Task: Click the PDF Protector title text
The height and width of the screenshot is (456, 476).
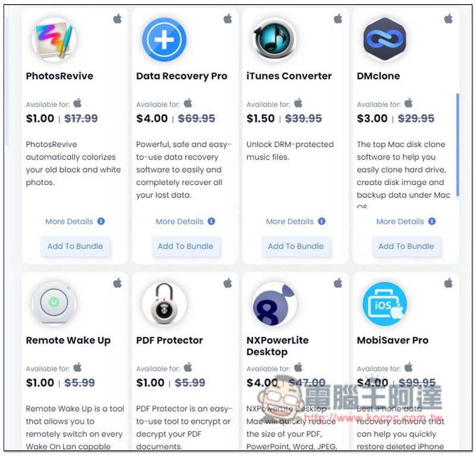Action: tap(170, 341)
